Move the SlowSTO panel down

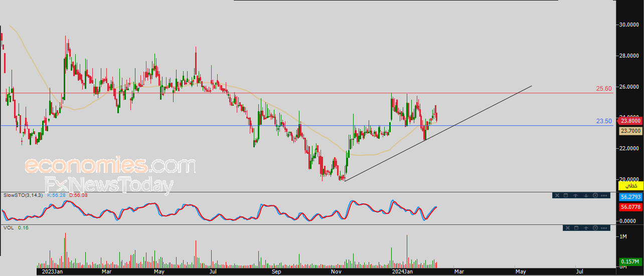click(x=586, y=195)
